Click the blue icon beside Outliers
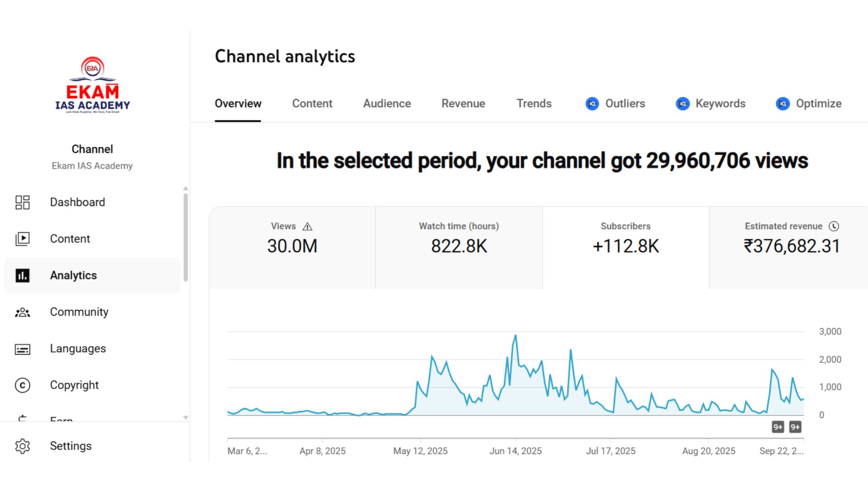The height and width of the screenshot is (488, 868). [592, 104]
